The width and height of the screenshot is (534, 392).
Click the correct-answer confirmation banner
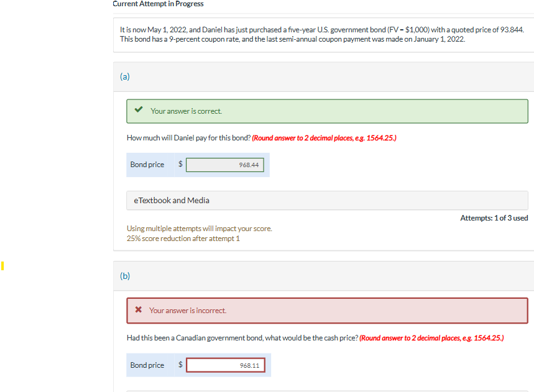(326, 111)
